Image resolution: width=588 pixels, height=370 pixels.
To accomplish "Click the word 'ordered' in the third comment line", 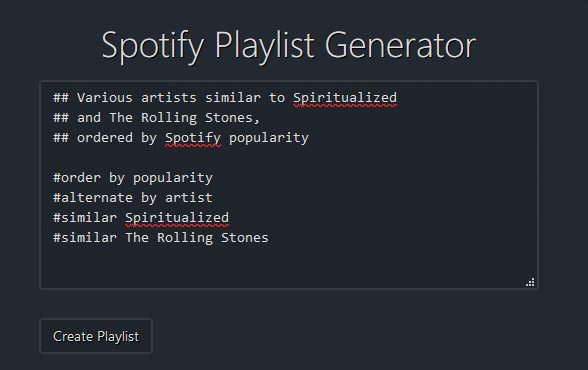I will (105, 138).
